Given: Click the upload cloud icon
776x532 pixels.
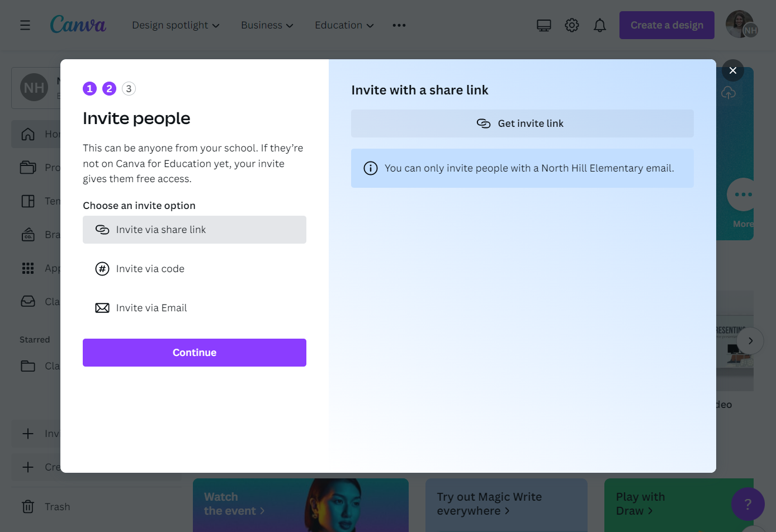Looking at the screenshot, I should click(728, 93).
